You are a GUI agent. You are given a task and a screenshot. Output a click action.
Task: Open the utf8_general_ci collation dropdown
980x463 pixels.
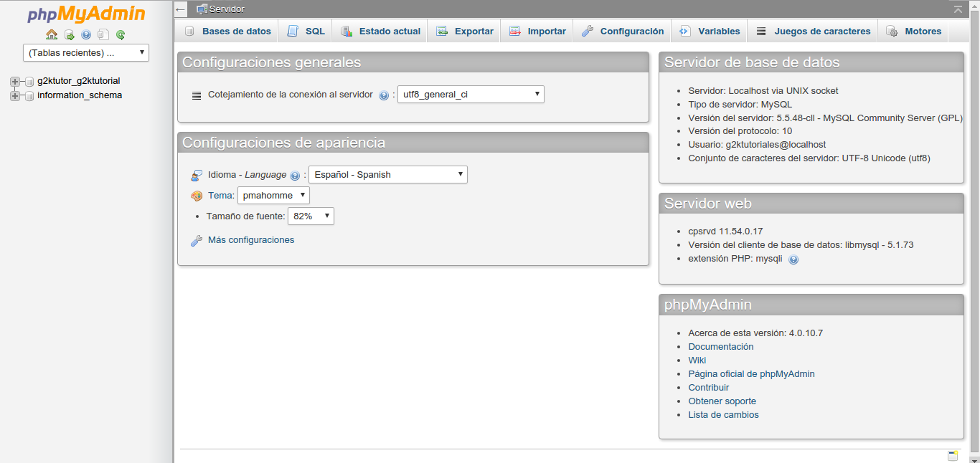click(471, 94)
